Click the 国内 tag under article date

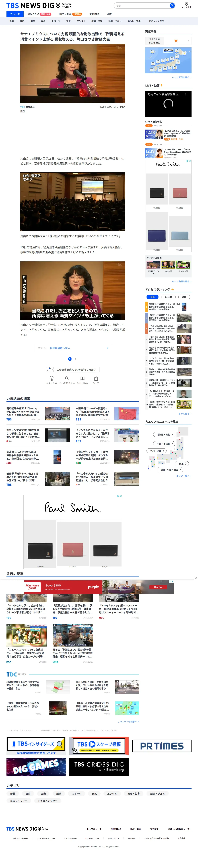click(x=22, y=111)
